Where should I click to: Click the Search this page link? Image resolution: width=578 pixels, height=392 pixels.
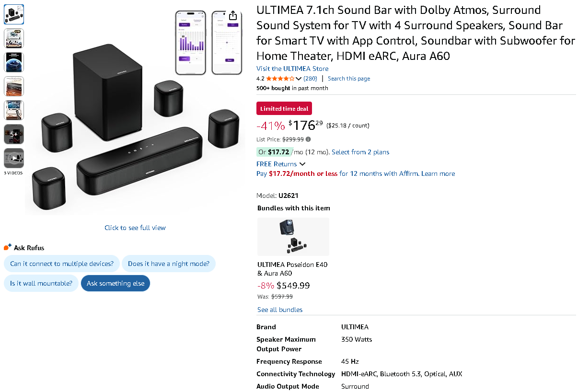349,79
